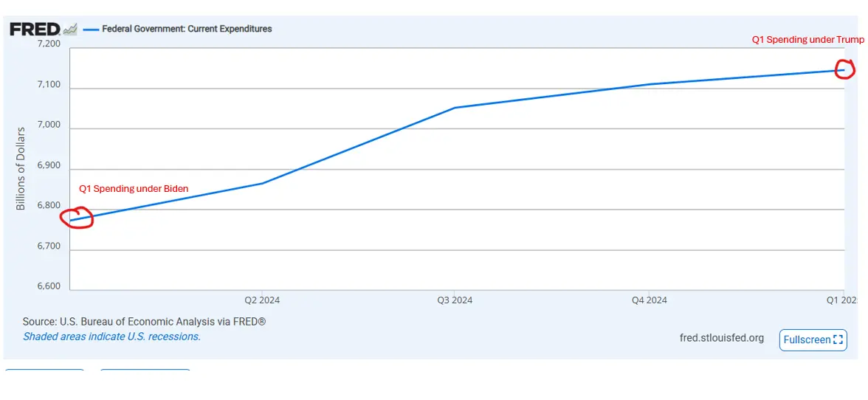Visit the fred.stlouisfed.org link

coord(721,338)
